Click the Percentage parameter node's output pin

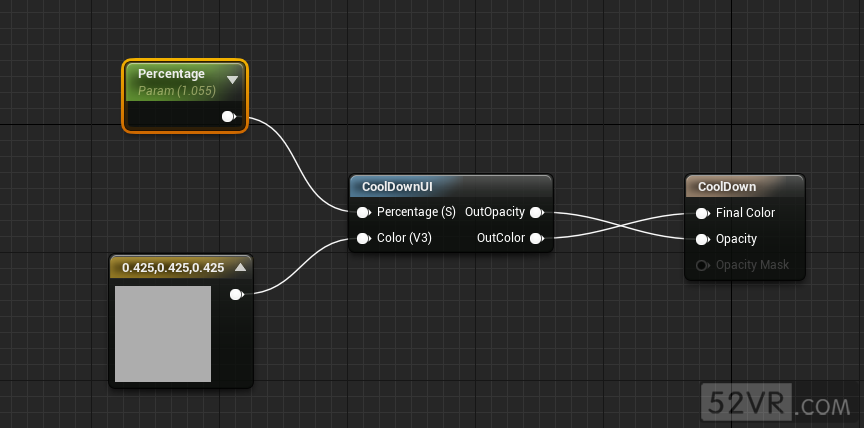coord(228,117)
